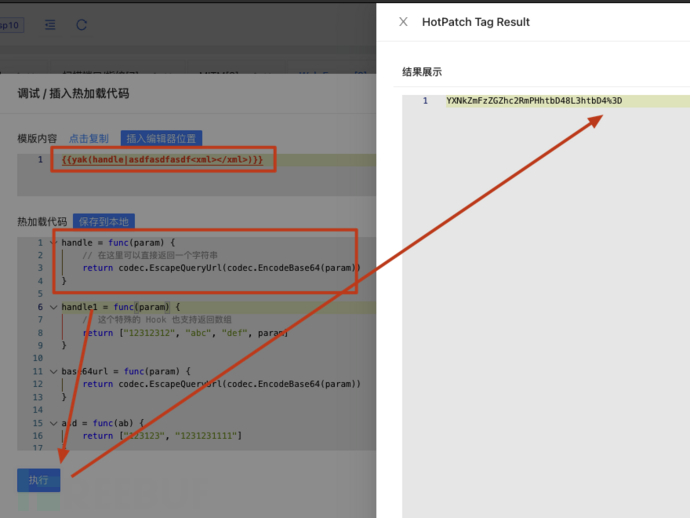Collapse the base64url function fold chevron
The height and width of the screenshot is (518, 690).
click(x=53, y=371)
